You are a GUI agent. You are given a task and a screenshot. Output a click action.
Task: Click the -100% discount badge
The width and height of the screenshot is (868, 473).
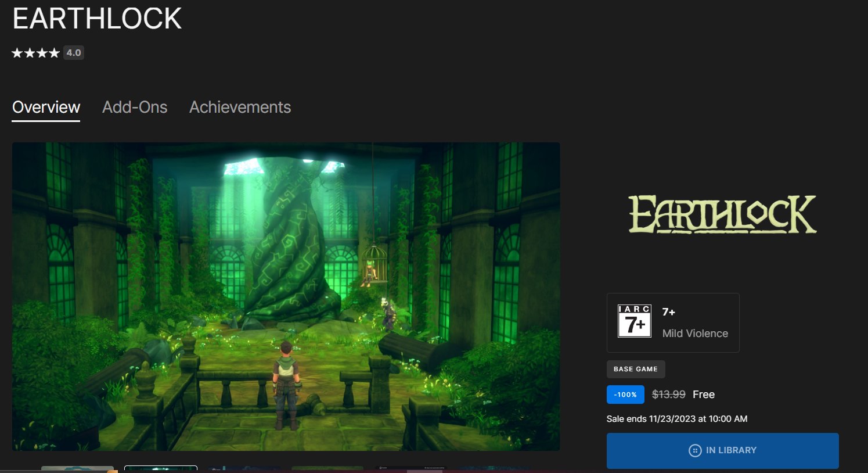[x=625, y=395]
